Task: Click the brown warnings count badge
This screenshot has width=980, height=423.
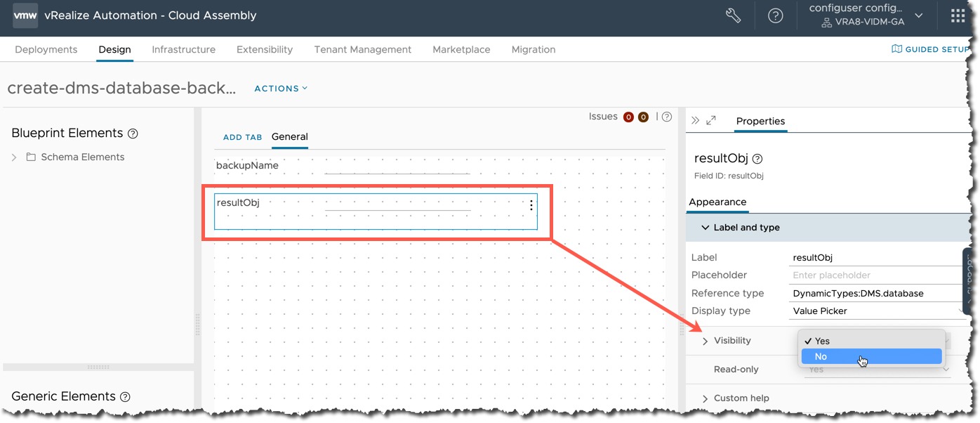Action: tap(643, 117)
